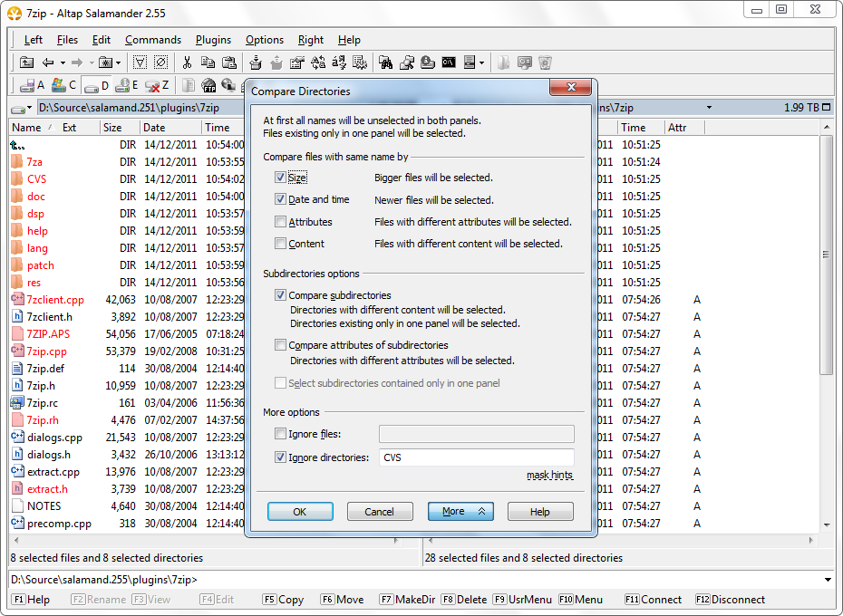843x616 pixels.
Task: Click the Unpack files icon
Action: [x=276, y=63]
